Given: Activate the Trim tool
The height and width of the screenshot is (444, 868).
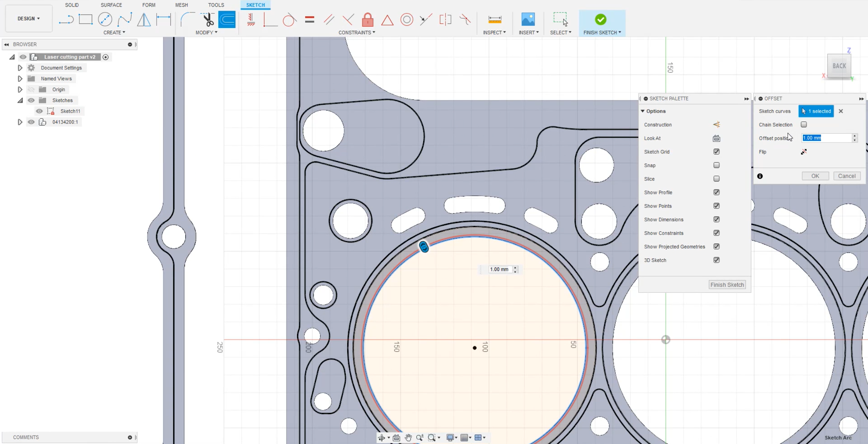Looking at the screenshot, I should (x=208, y=19).
